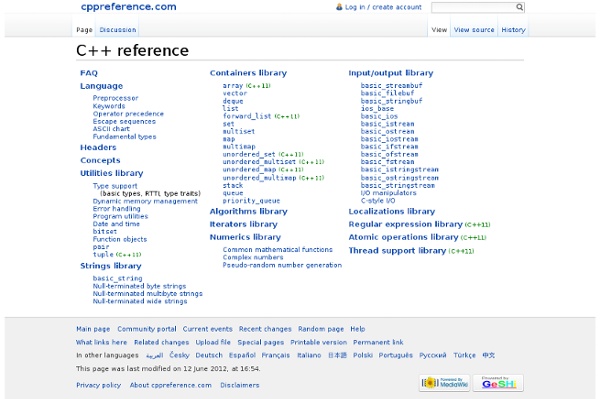Open the Log in / create account link
600x399 pixels.
(383, 7)
